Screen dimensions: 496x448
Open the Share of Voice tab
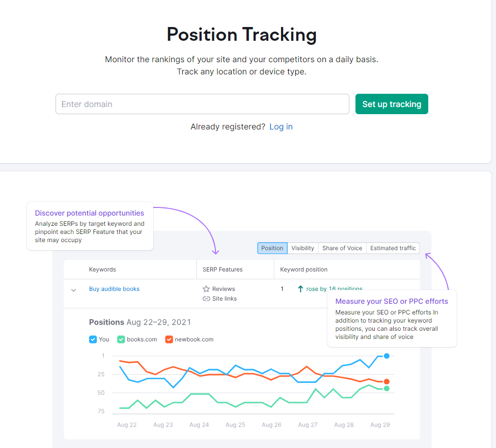[x=342, y=248]
